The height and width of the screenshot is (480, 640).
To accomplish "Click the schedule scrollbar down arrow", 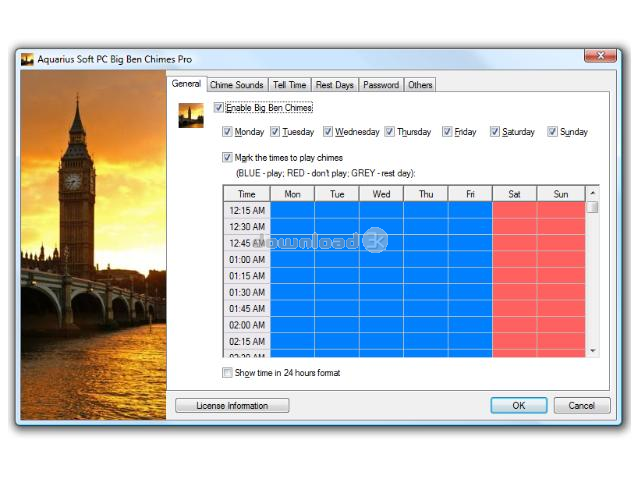I will pyautogui.click(x=593, y=351).
